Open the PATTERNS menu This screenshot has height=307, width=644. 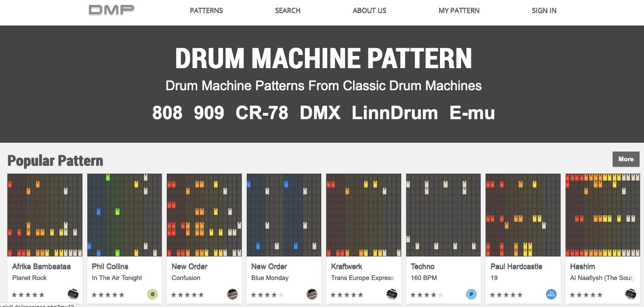click(206, 10)
